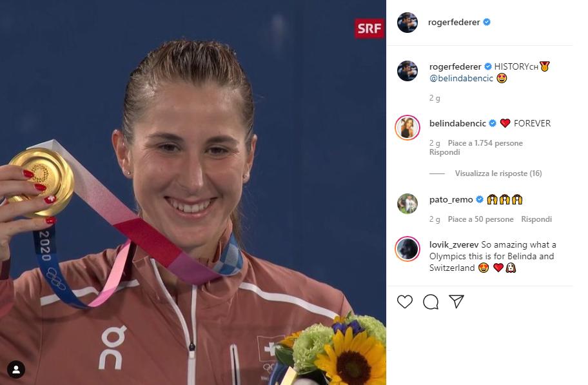The width and height of the screenshot is (588, 385).
Task: Open rogerfederer's profile picture in the header
Action: (407, 22)
